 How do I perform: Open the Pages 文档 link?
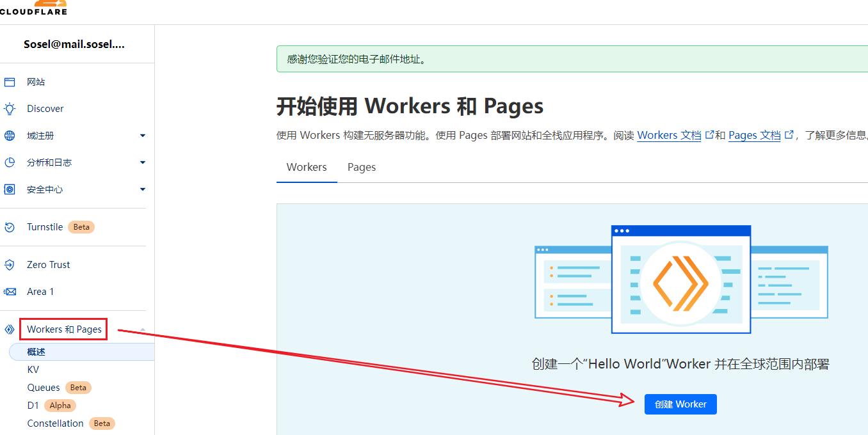[x=754, y=135]
